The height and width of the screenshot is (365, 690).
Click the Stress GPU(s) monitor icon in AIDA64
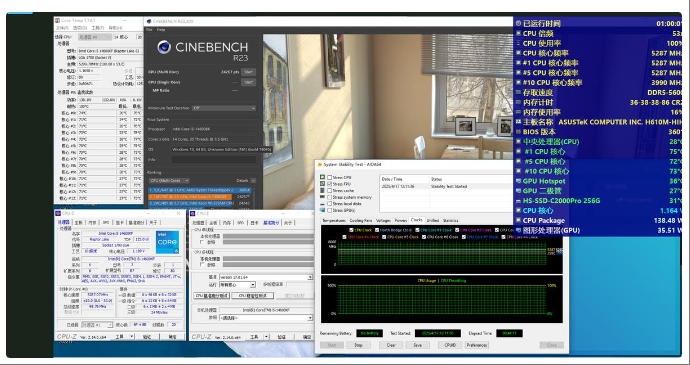pyautogui.click(x=323, y=210)
